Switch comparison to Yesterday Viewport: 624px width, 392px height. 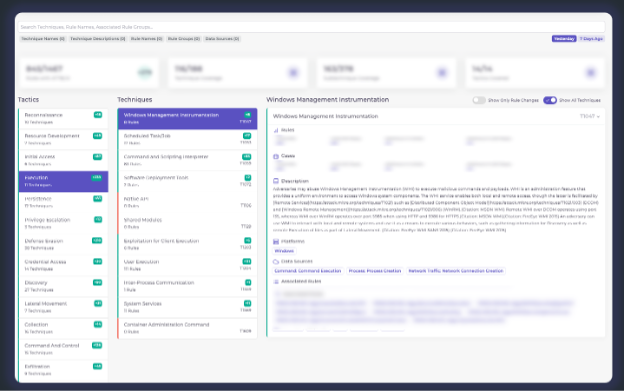pyautogui.click(x=564, y=39)
